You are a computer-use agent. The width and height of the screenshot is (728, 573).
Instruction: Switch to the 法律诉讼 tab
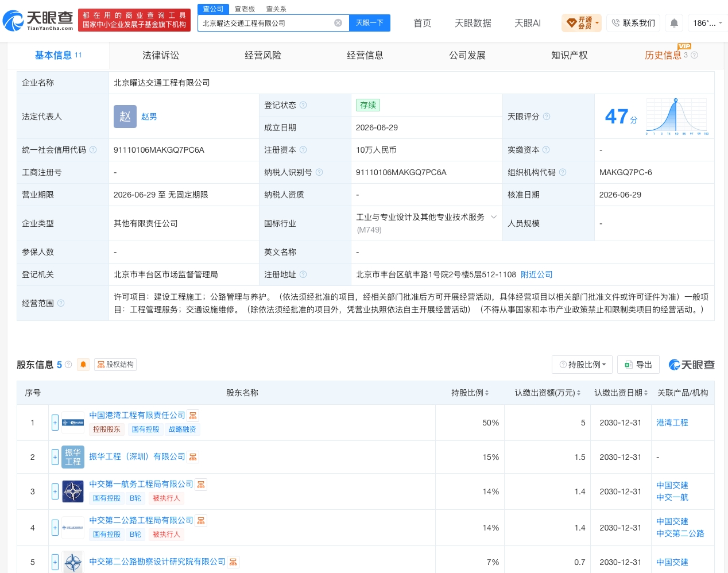click(x=161, y=55)
